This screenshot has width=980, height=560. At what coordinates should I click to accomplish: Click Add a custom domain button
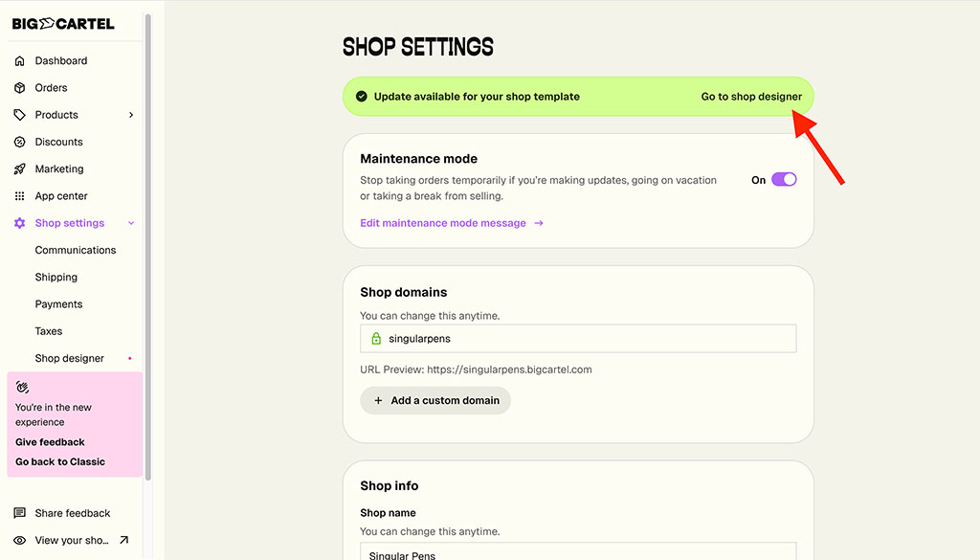pyautogui.click(x=435, y=401)
